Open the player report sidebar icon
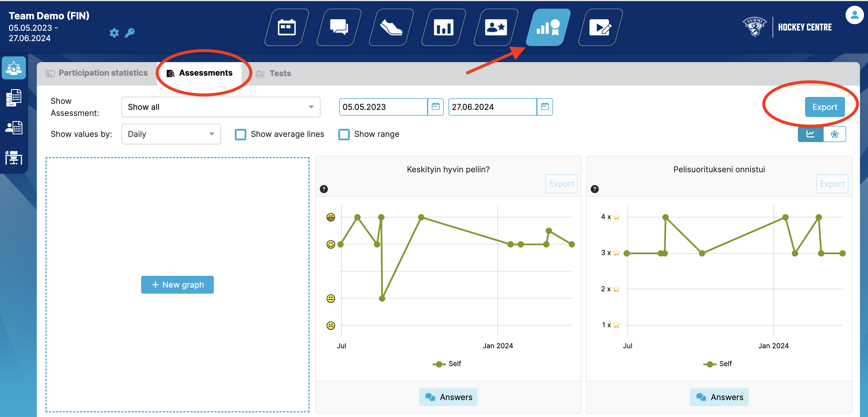The image size is (868, 417). (14, 128)
